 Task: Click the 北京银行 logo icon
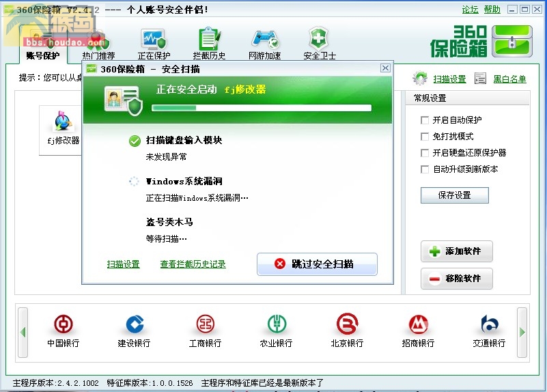(x=347, y=324)
